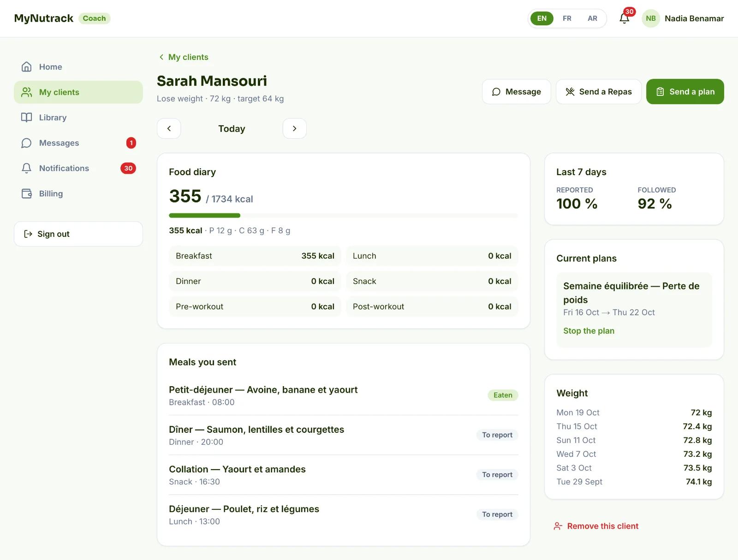Click the clipboard icon on Send a plan

[661, 92]
